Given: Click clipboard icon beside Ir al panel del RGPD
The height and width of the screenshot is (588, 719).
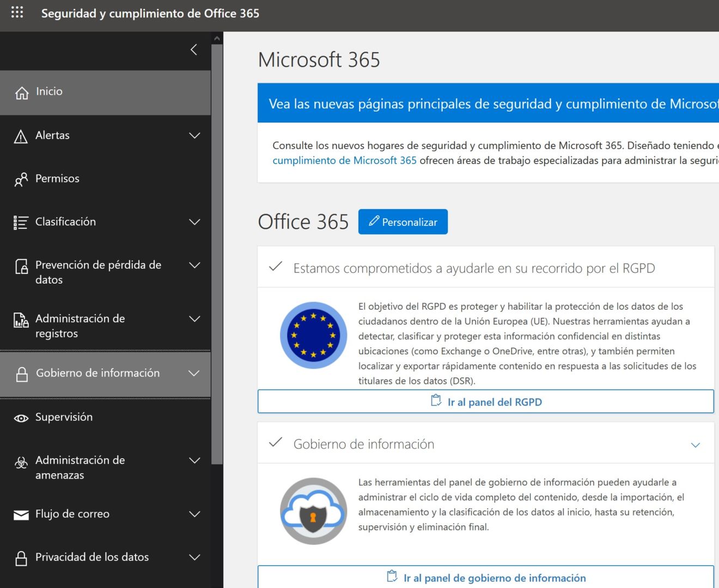Looking at the screenshot, I should tap(436, 401).
